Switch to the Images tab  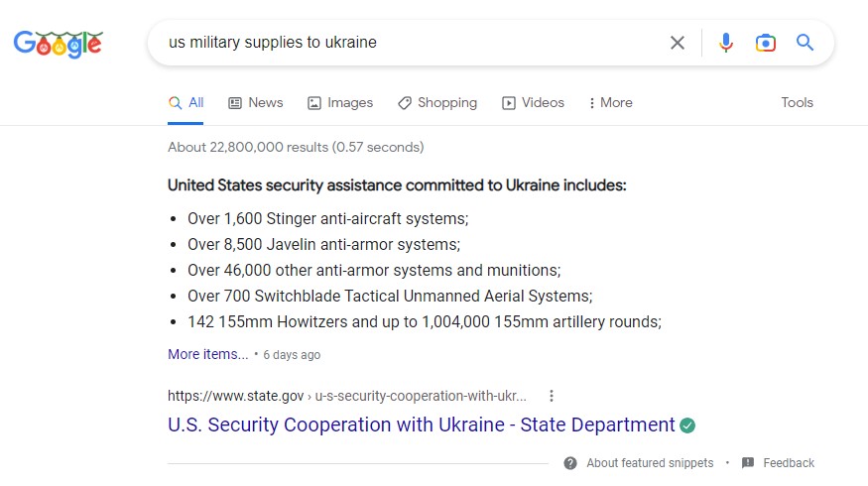[x=340, y=103]
